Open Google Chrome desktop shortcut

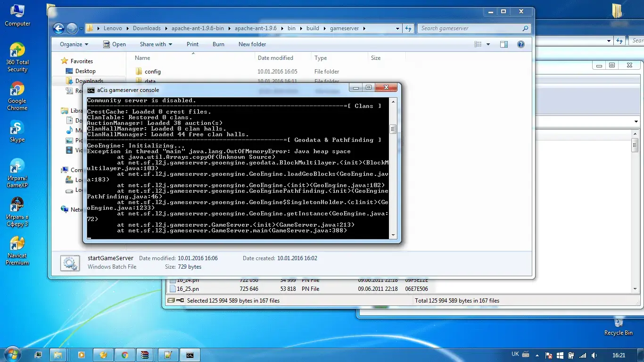(17, 96)
